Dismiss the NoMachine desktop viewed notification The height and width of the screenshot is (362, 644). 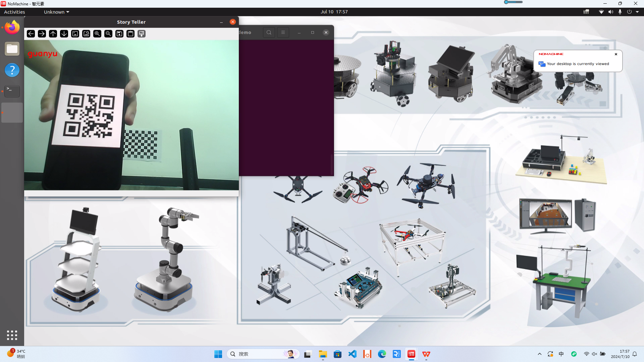[x=616, y=54]
